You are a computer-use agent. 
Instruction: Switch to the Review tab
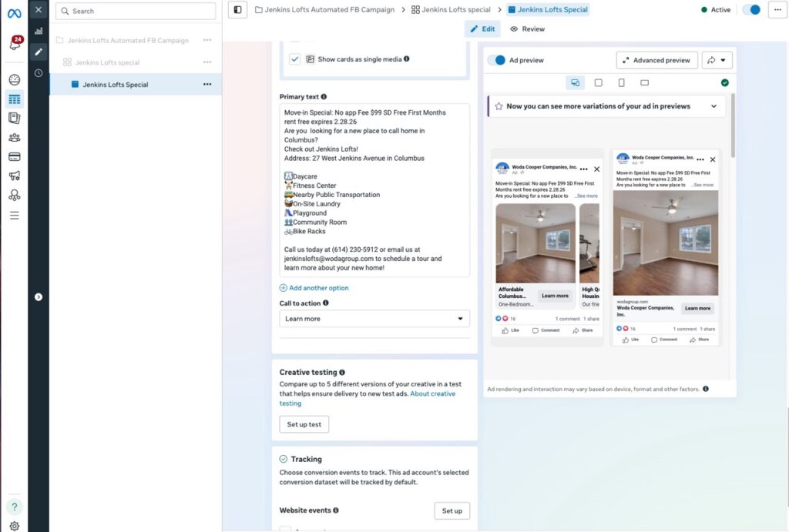click(527, 29)
